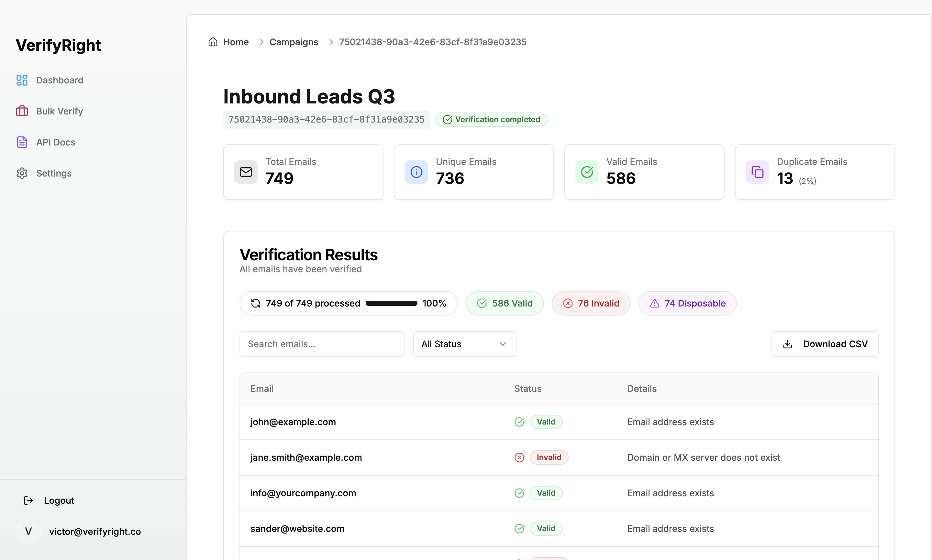
Task: Click the Bulk Verify briefcase icon
Action: pos(22,111)
